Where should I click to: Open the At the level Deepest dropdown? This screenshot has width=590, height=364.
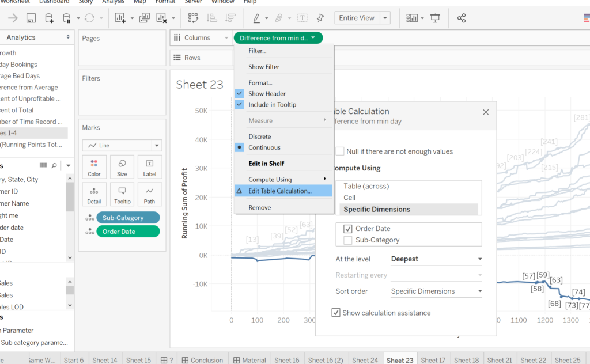(x=437, y=259)
